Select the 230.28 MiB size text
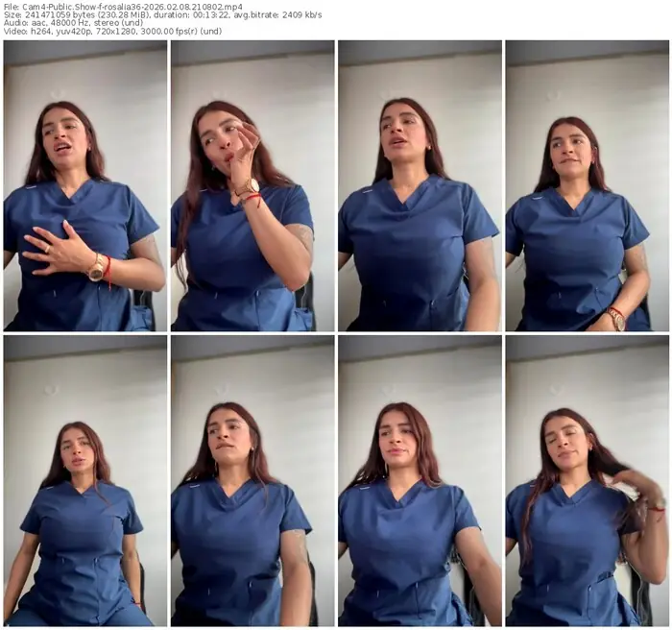Viewport: 672px width, 630px height. tap(126, 14)
